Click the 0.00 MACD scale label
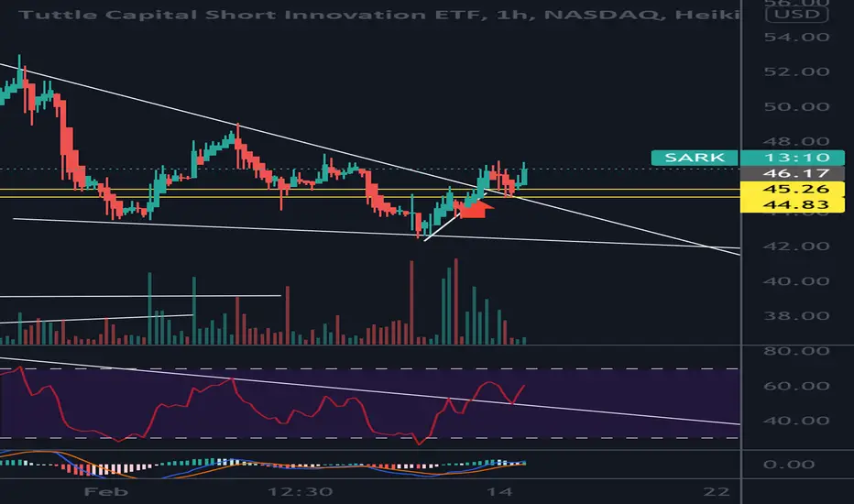 click(x=789, y=465)
